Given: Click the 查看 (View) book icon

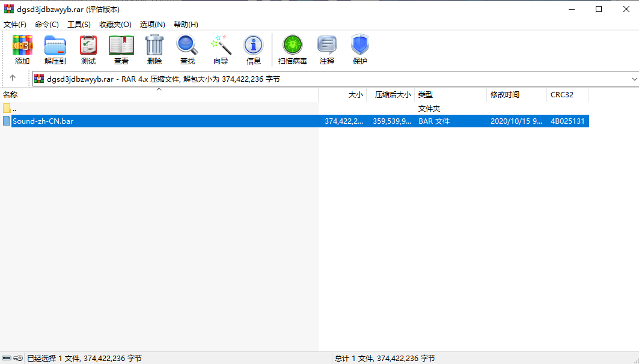Looking at the screenshot, I should (121, 45).
